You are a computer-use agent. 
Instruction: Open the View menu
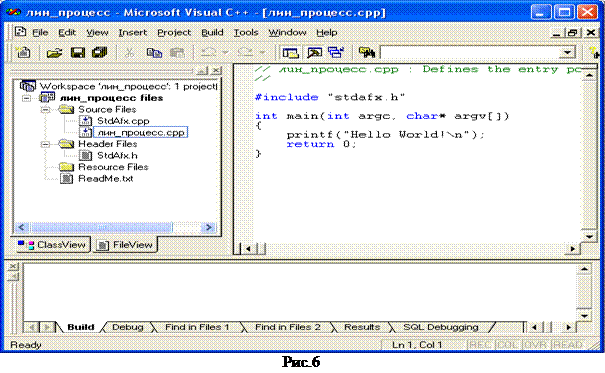pyautogui.click(x=97, y=33)
